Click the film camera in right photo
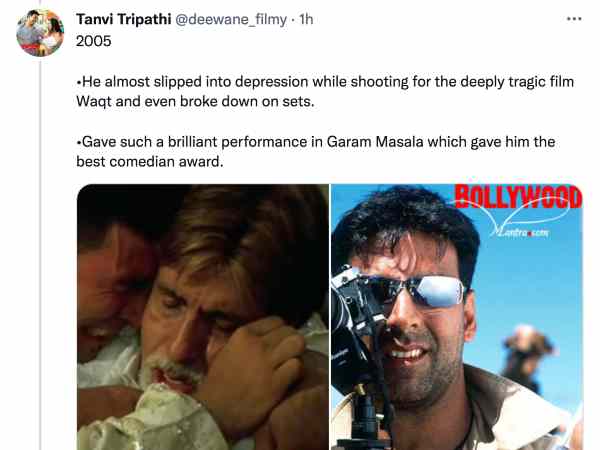The width and height of the screenshot is (600, 450). (358, 344)
